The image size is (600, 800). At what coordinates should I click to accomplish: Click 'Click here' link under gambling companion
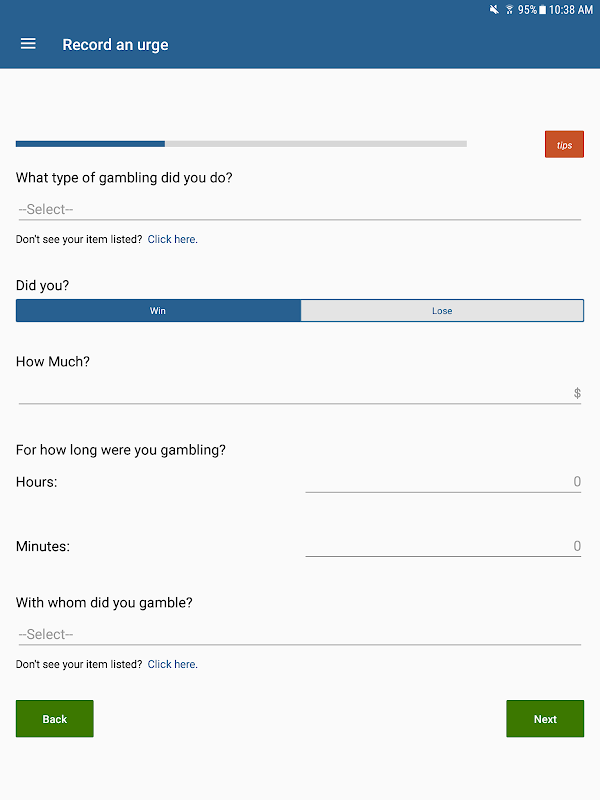172,665
